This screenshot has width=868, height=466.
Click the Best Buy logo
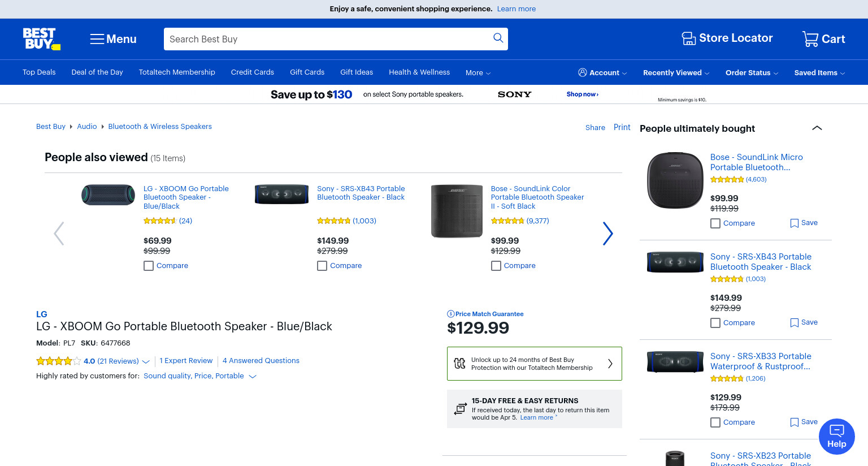[x=41, y=39]
